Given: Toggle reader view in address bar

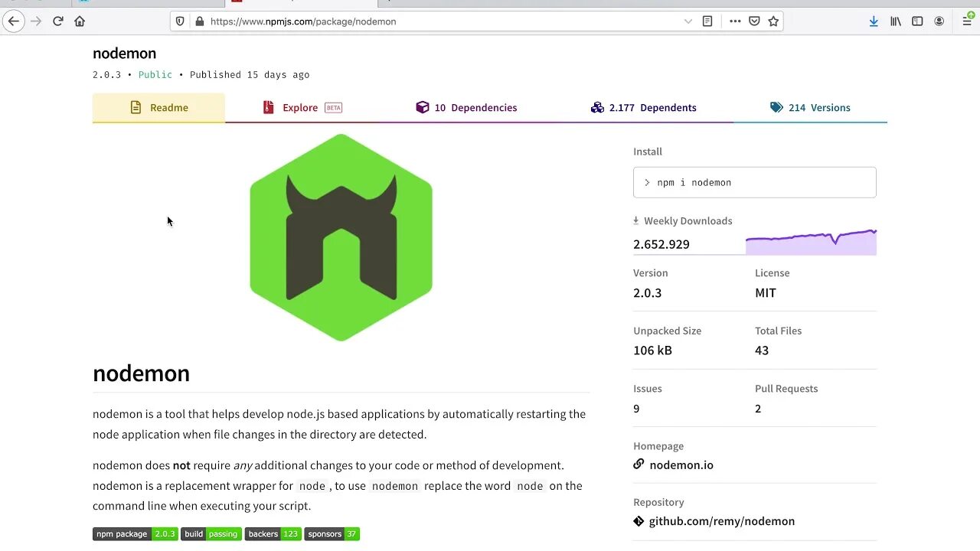Looking at the screenshot, I should 707,21.
